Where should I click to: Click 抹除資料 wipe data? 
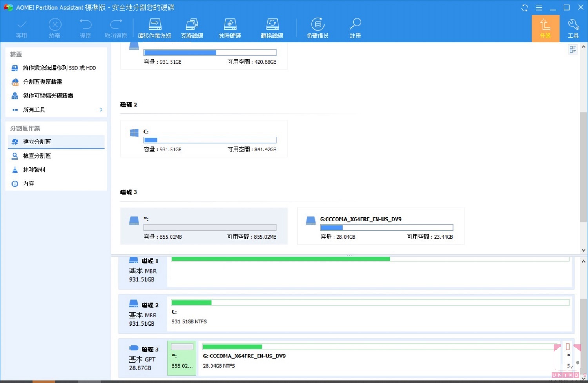pyautogui.click(x=56, y=170)
